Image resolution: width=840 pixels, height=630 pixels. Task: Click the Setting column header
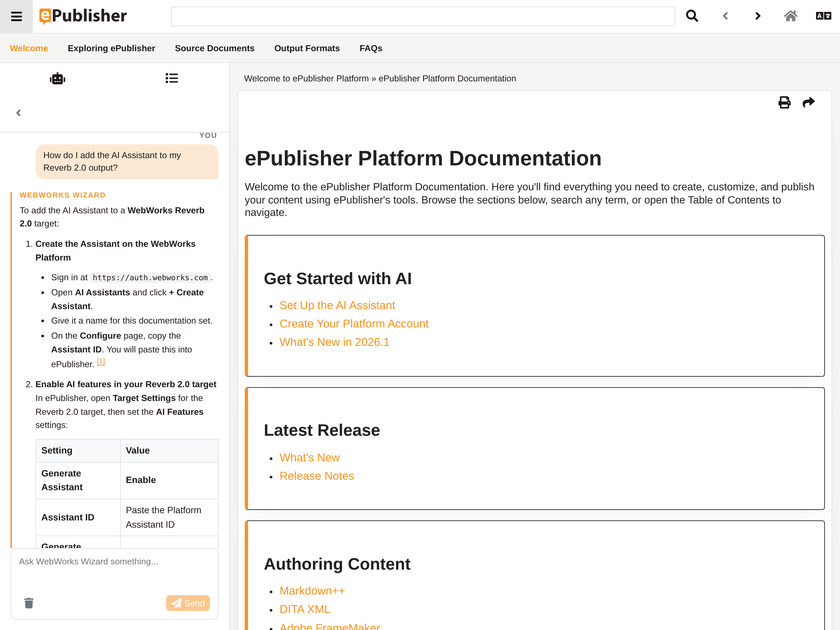[78, 451]
